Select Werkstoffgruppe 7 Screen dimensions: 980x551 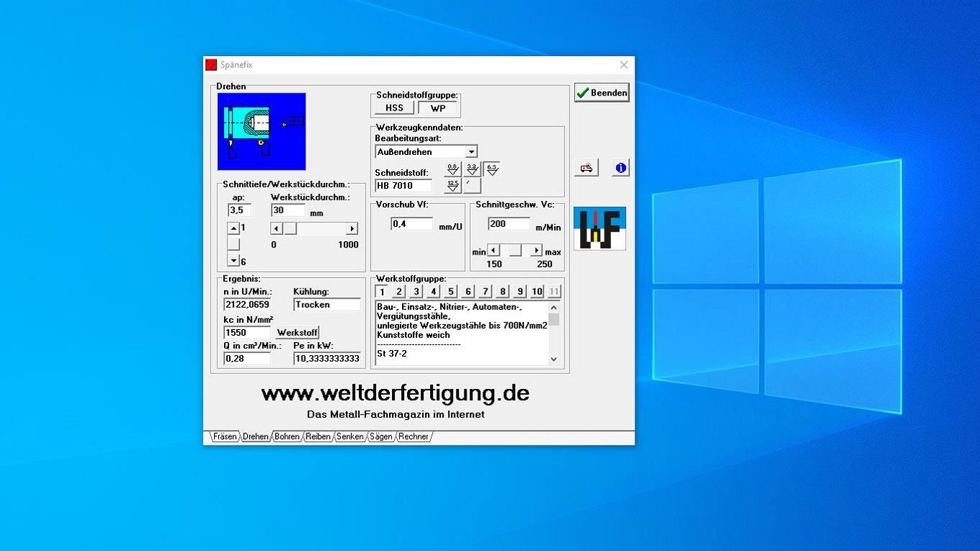tap(485, 291)
